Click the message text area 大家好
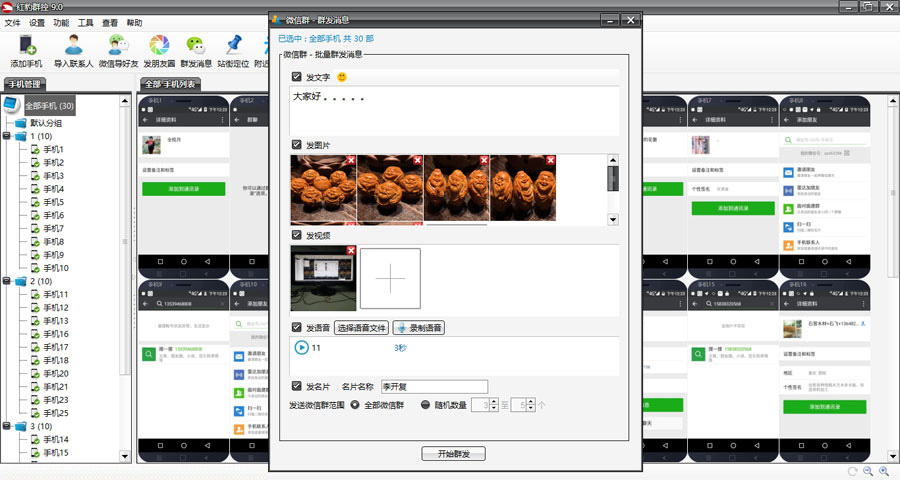This screenshot has width=900, height=480. [x=455, y=111]
